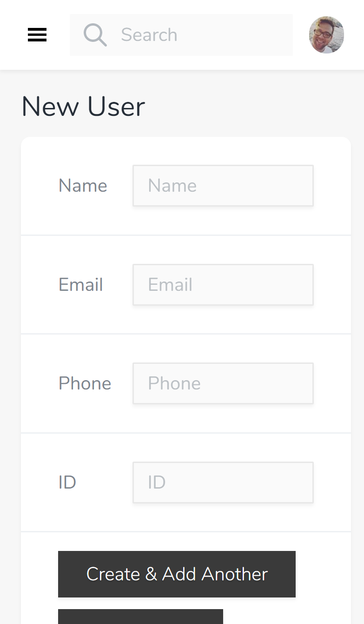
Task: Click the Name form label
Action: (82, 185)
